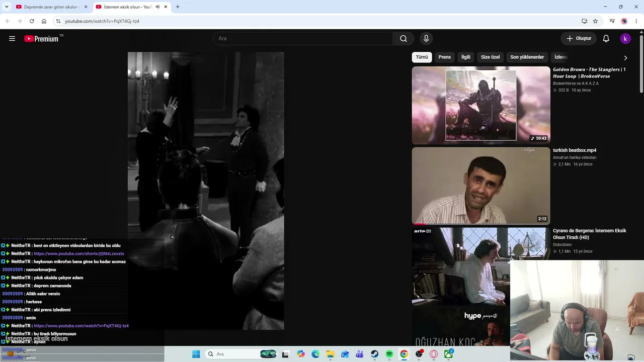Open the Cyrano de Bergerac video thumbnail

pos(481,266)
